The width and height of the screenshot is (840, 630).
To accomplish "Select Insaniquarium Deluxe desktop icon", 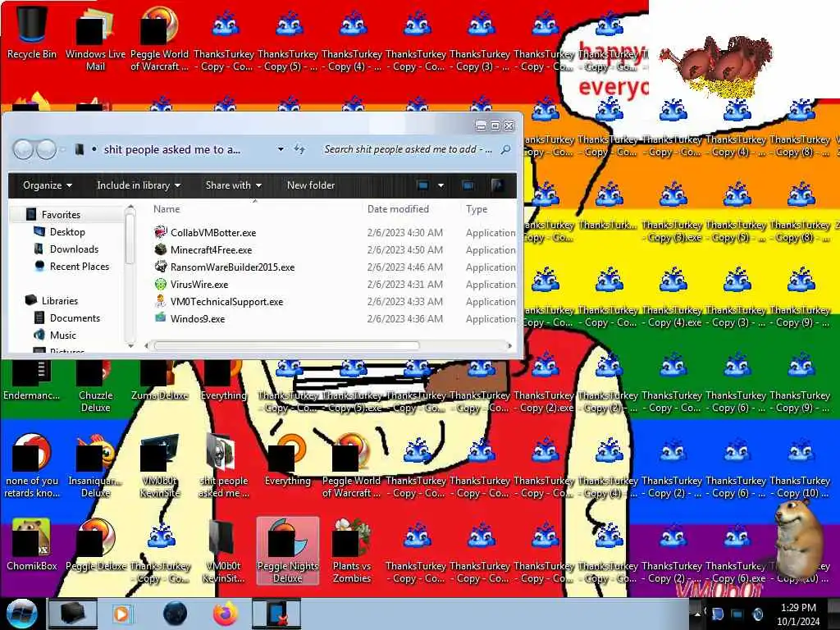I will pos(95,465).
